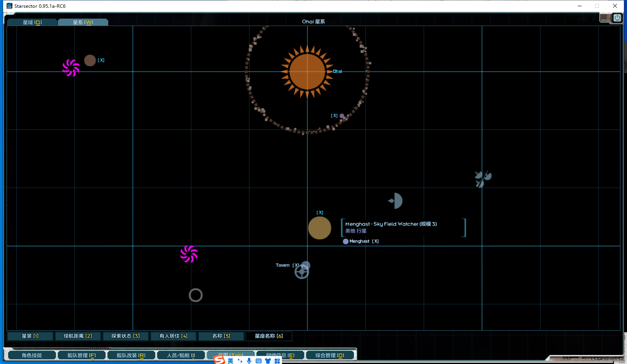Screen dimensions: 627x364
Task: Select the magenta jump point beside the brown planet
Action: pos(71,68)
